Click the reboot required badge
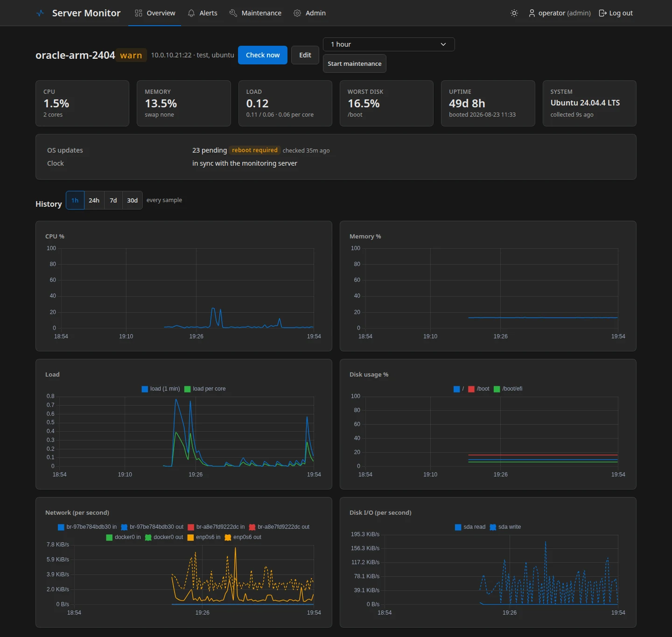672x637 pixels. (x=255, y=150)
